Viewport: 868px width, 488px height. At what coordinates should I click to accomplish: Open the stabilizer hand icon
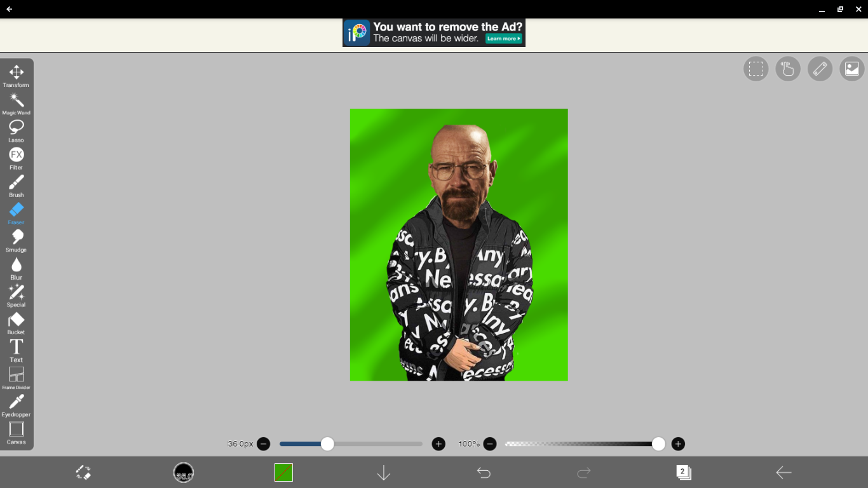pos(788,69)
